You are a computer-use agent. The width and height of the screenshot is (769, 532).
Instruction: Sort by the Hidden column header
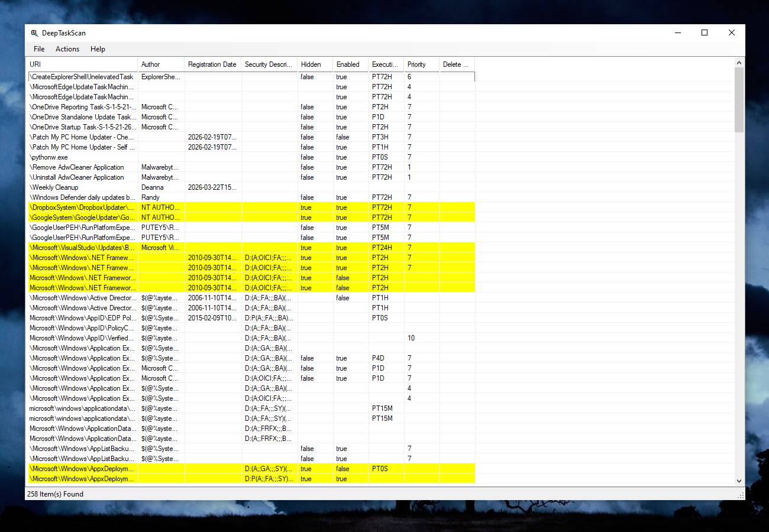[x=315, y=64]
